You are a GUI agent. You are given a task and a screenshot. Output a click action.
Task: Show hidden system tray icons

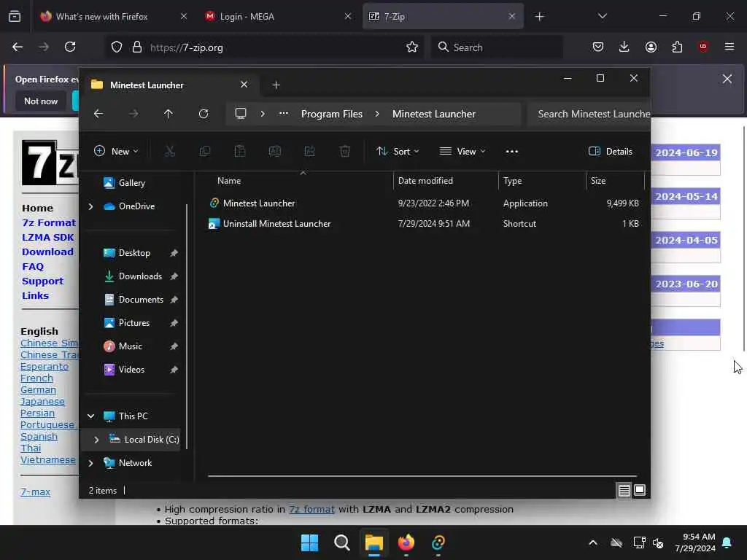click(x=593, y=542)
